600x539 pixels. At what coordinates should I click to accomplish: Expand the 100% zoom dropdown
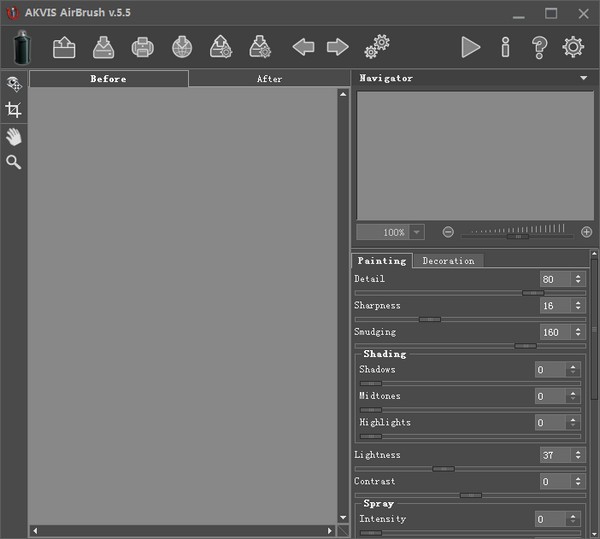(417, 232)
